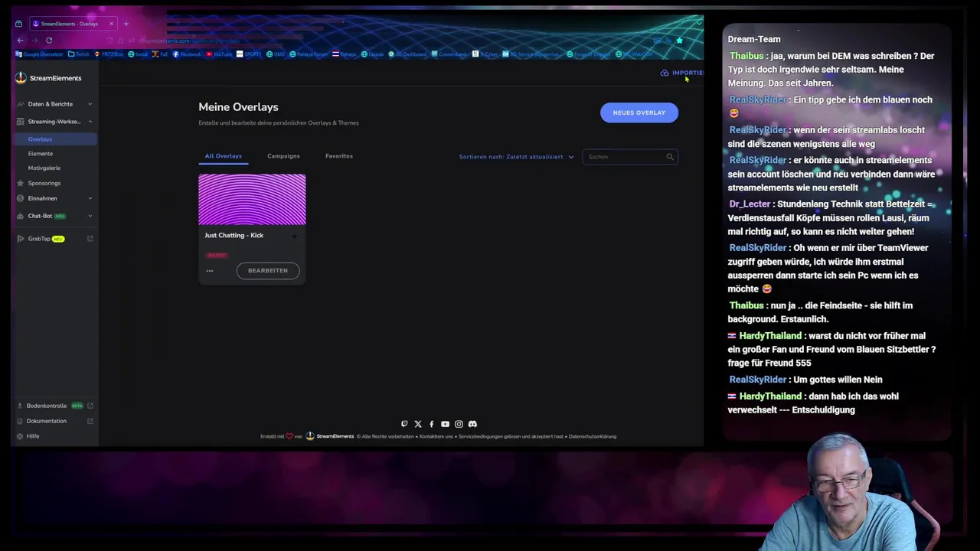
Task: Open the Sortieren nach dropdown
Action: point(517,157)
